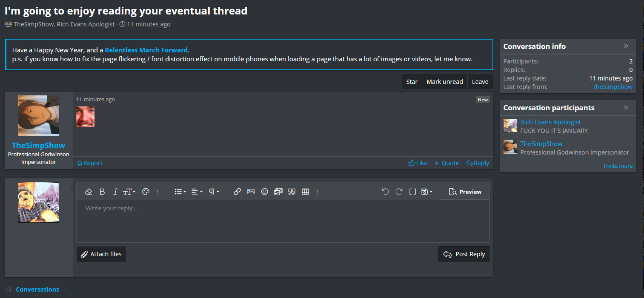The height and width of the screenshot is (298, 644).
Task: Star this conversation
Action: click(x=412, y=82)
